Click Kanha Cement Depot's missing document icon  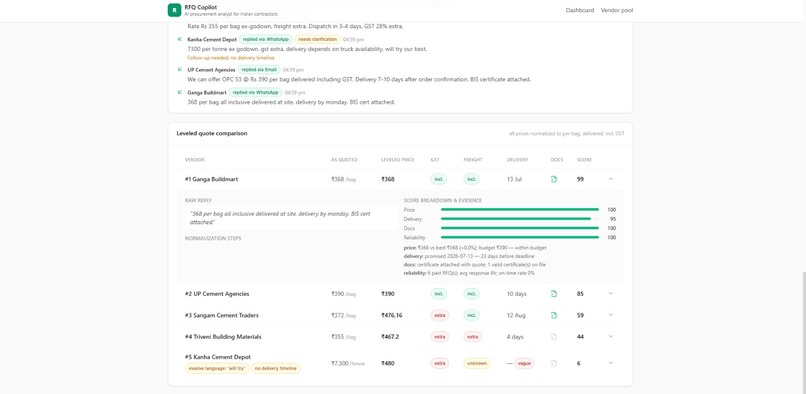click(x=554, y=363)
